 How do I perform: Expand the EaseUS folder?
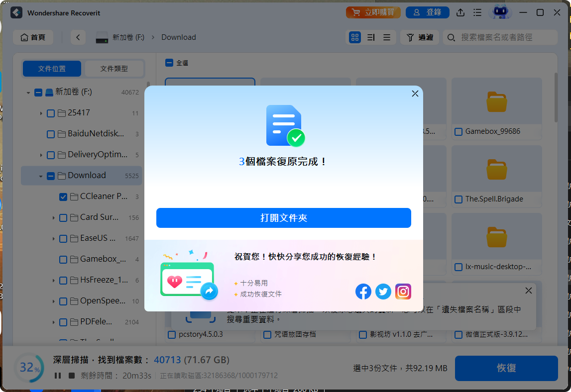(x=54, y=239)
